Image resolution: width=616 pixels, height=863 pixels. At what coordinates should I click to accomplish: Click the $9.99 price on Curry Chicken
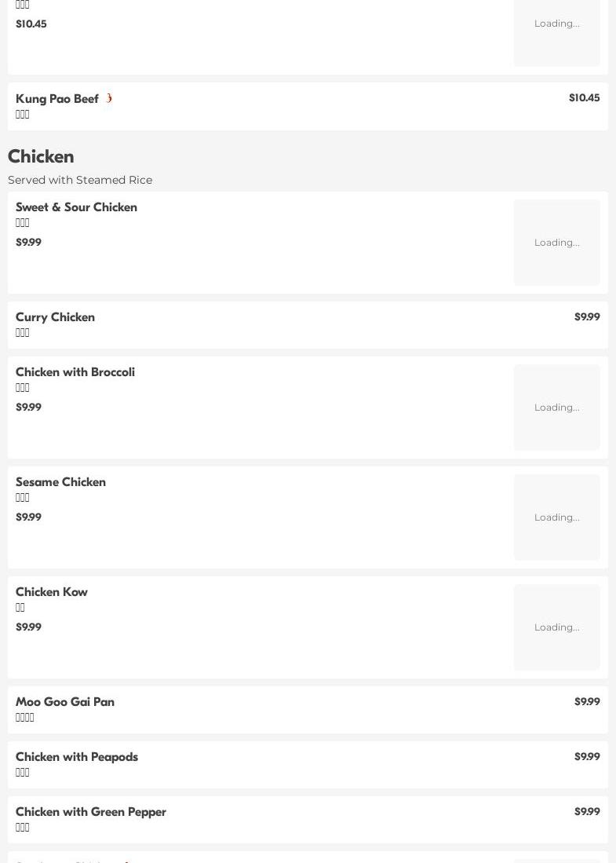click(587, 317)
